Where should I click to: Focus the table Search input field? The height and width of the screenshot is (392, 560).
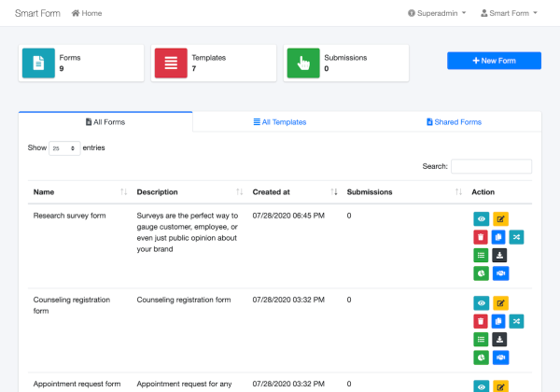[491, 166]
